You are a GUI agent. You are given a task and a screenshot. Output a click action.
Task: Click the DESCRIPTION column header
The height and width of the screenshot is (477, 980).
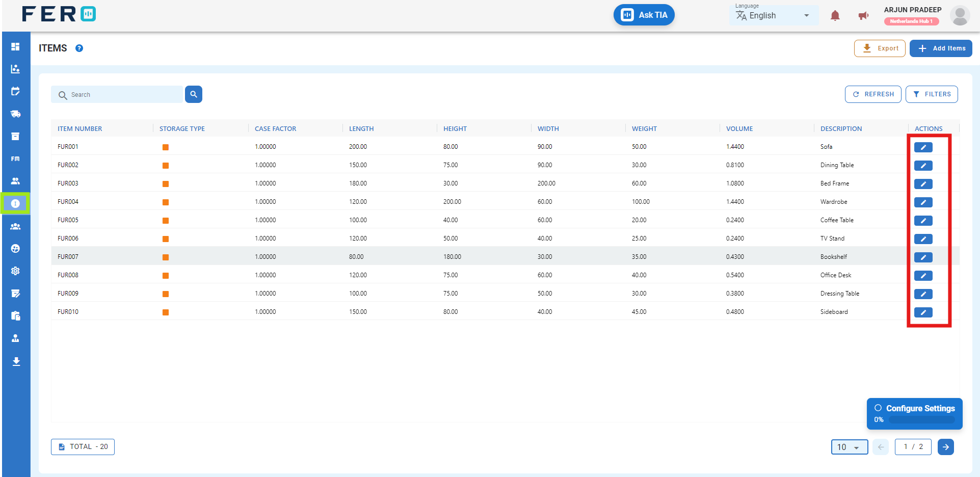point(841,129)
